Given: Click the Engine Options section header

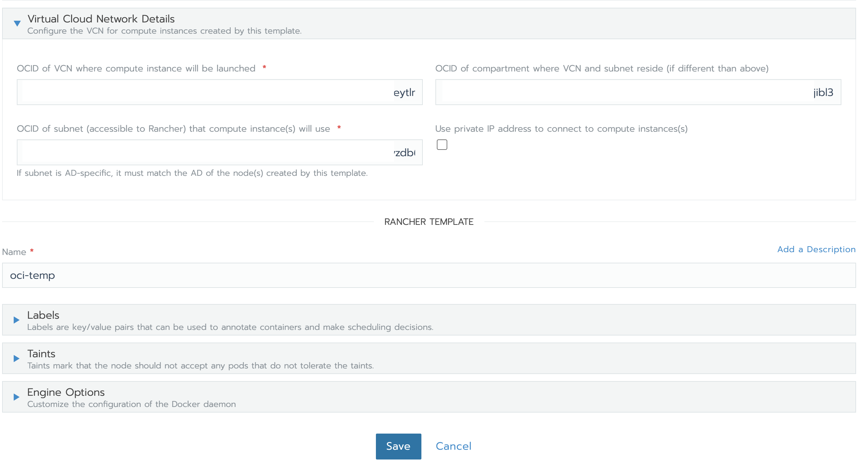Looking at the screenshot, I should pos(66,392).
